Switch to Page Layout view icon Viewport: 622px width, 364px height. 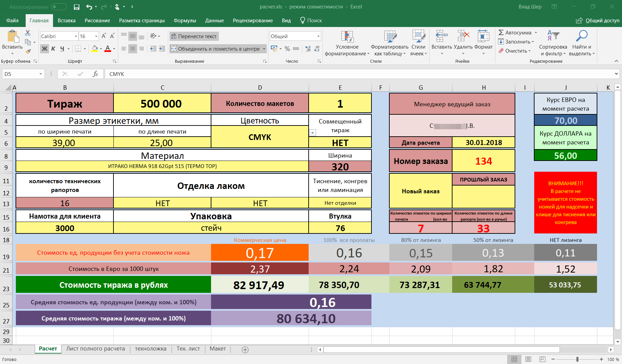[528, 359]
